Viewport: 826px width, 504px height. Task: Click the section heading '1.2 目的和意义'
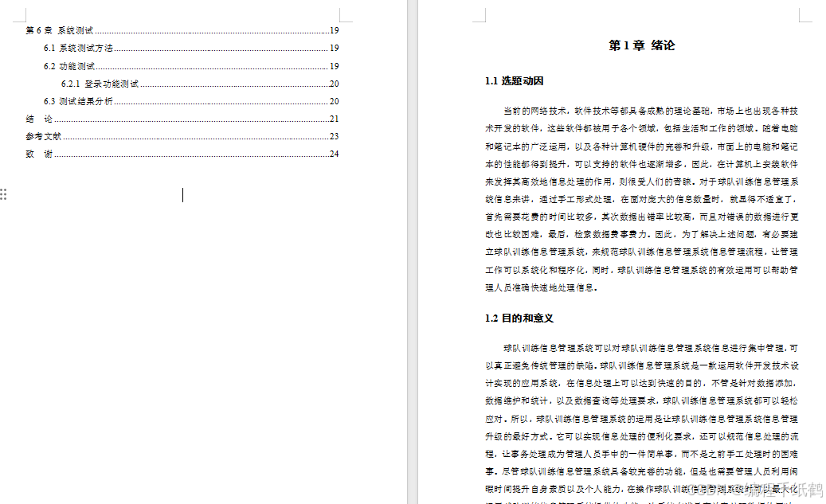click(x=519, y=318)
